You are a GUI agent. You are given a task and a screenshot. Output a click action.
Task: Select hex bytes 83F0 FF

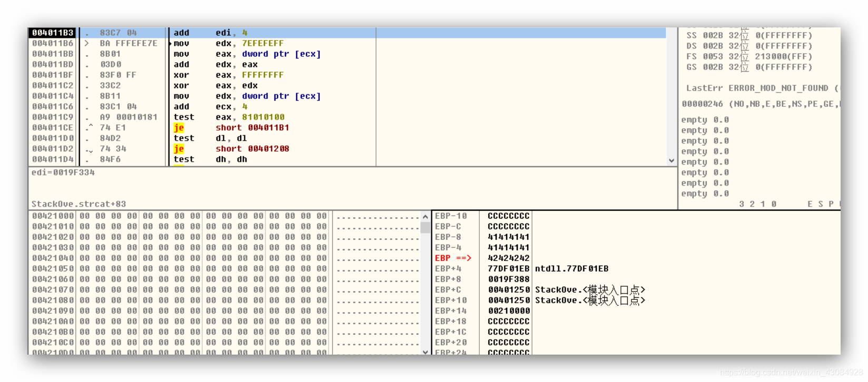tap(118, 75)
